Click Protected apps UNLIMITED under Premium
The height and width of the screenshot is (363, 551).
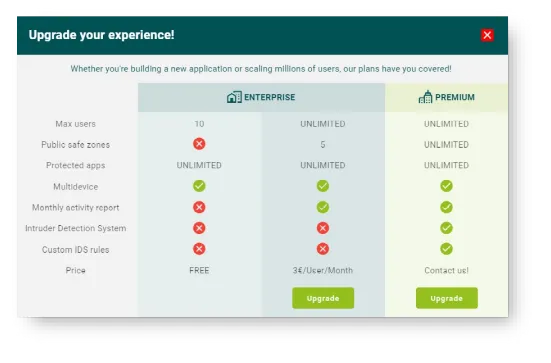tap(446, 165)
